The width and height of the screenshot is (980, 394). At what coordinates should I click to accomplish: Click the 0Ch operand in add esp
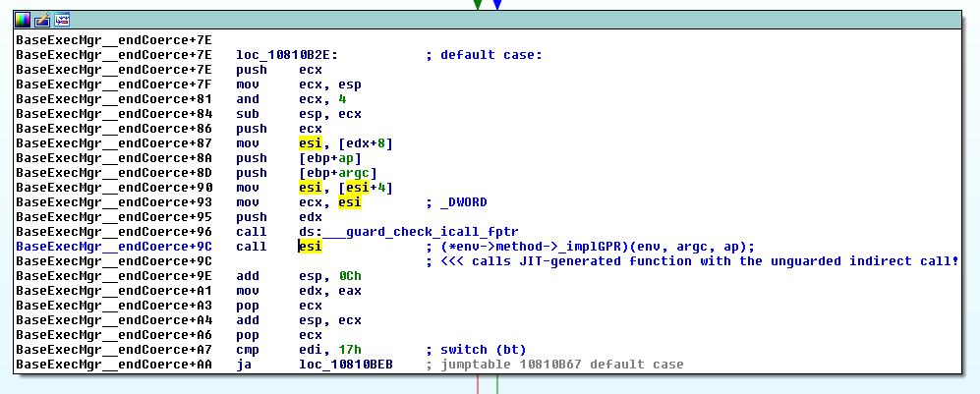(350, 276)
